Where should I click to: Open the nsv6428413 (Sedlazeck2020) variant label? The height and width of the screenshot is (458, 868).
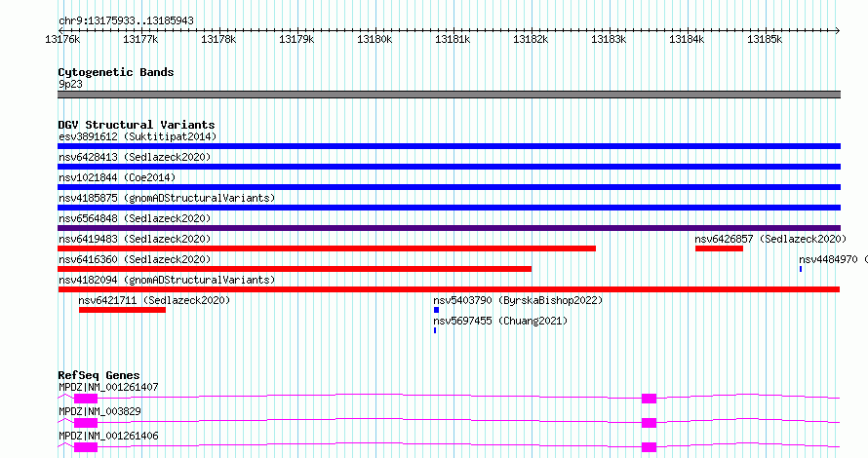[x=135, y=157]
